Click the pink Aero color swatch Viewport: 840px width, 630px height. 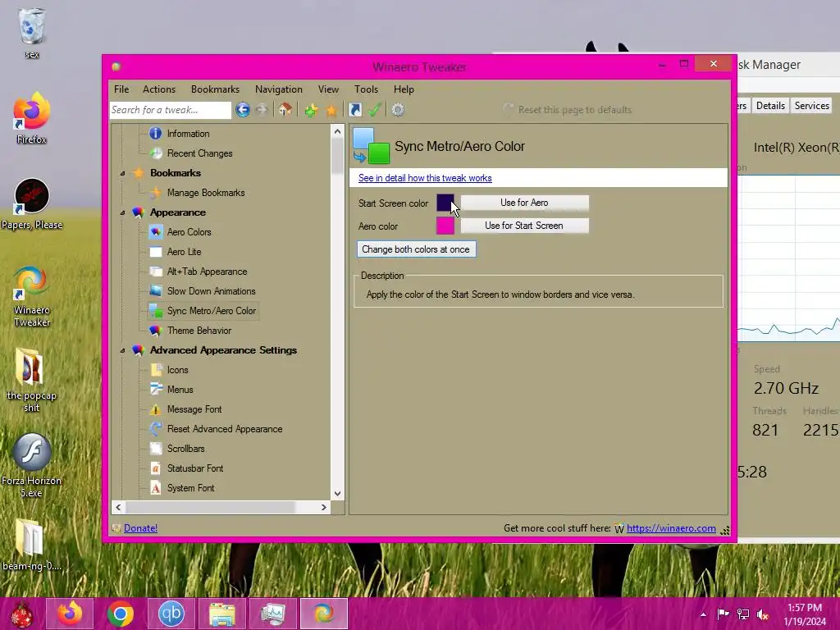[445, 226]
